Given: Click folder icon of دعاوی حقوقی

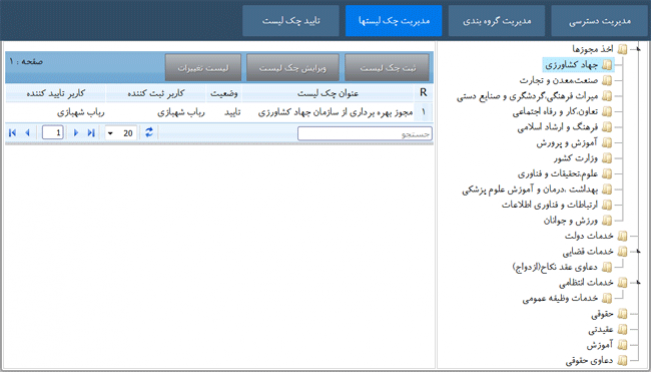Looking at the screenshot, I should coord(622,360).
